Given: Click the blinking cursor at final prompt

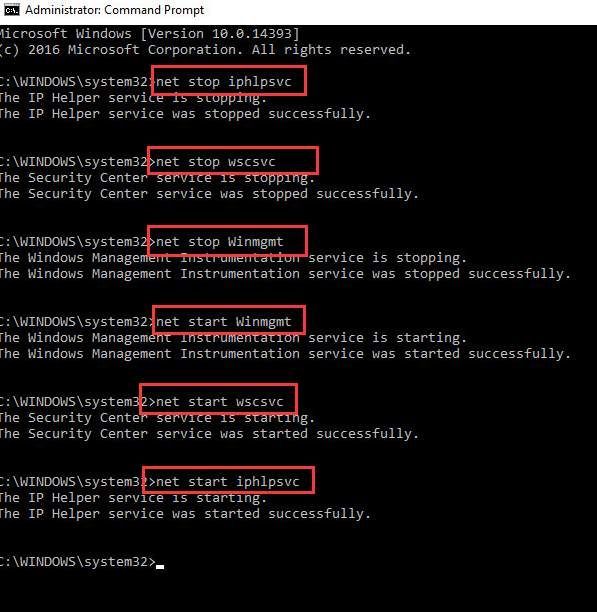Looking at the screenshot, I should tap(160, 567).
